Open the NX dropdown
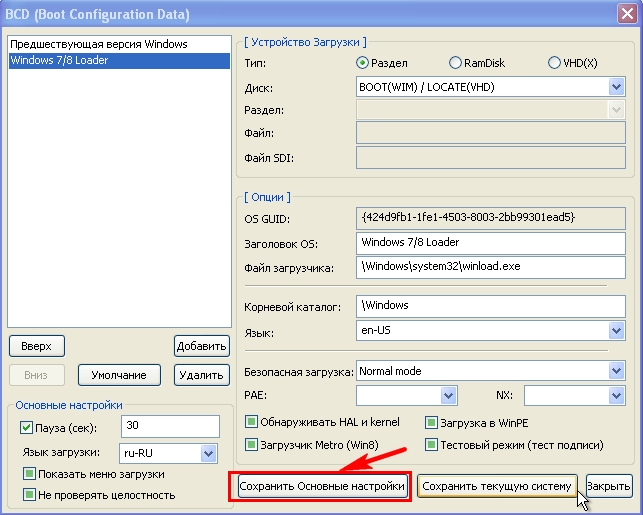Viewport: 643px width, 515px height. (616, 395)
